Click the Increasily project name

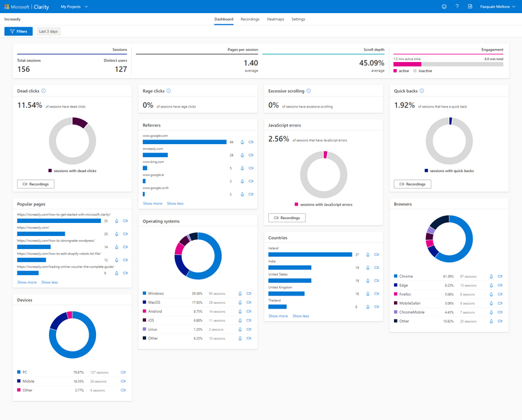pos(12,20)
